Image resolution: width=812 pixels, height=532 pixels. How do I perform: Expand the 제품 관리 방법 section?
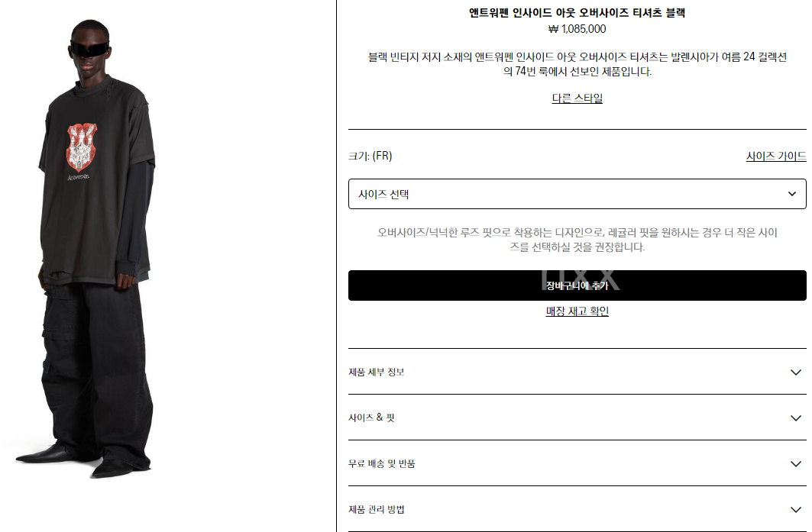[x=577, y=508]
